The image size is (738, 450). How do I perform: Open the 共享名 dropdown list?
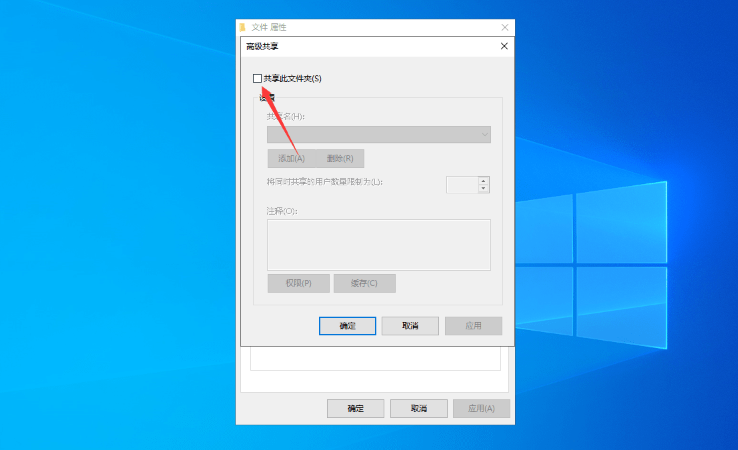click(378, 134)
